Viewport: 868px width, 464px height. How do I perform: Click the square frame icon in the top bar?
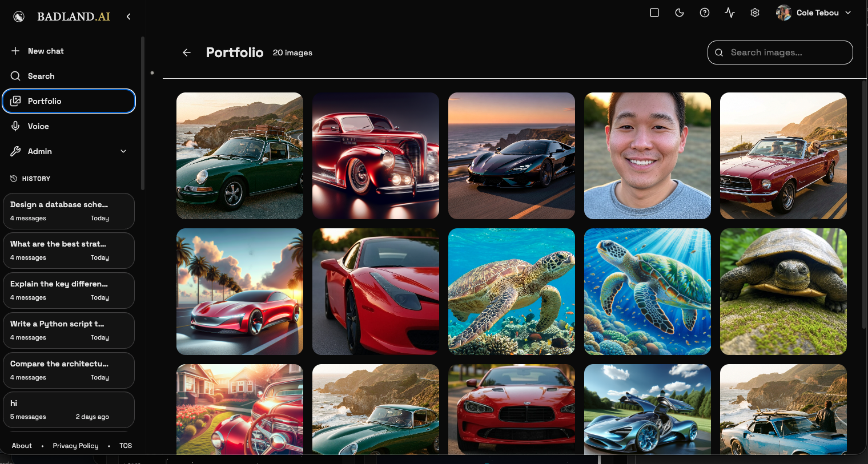point(654,12)
